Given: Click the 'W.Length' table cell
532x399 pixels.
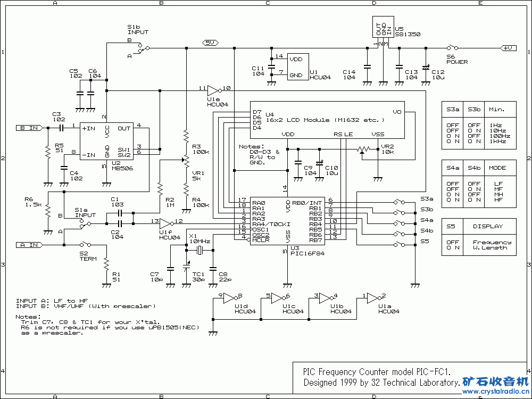Looking at the screenshot, I should 490,248.
